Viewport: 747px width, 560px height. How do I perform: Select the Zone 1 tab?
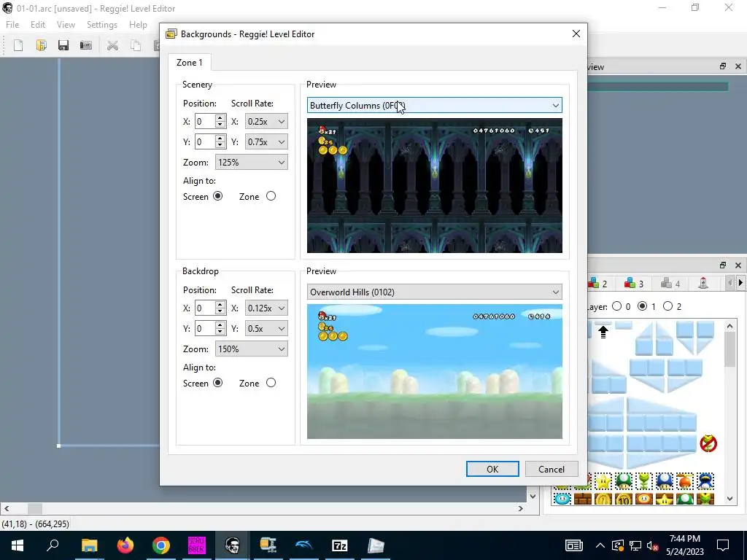189,63
